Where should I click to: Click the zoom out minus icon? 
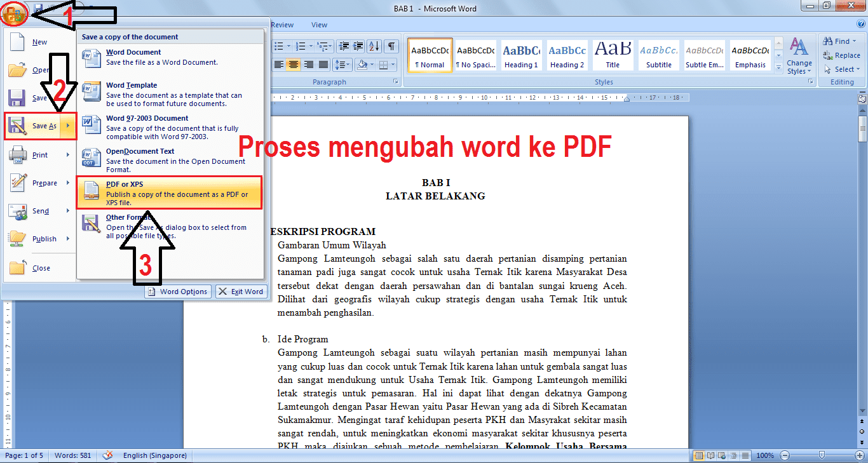coord(784,455)
